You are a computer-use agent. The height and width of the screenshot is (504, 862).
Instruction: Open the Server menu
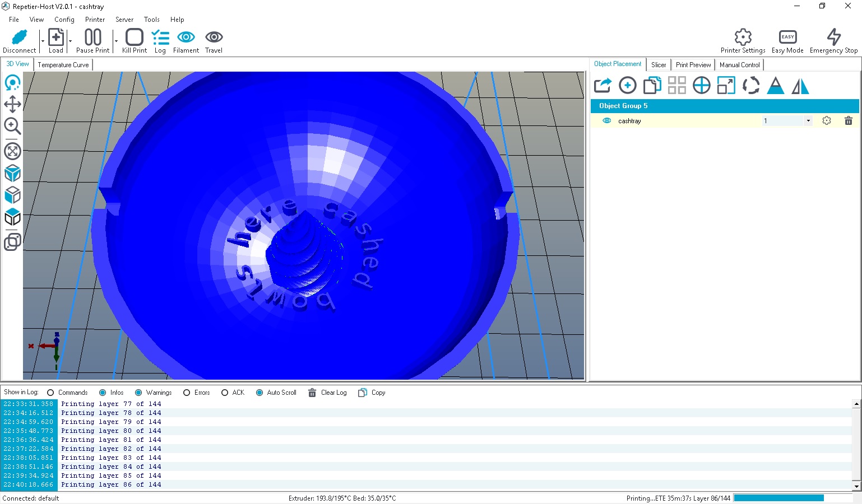click(124, 20)
